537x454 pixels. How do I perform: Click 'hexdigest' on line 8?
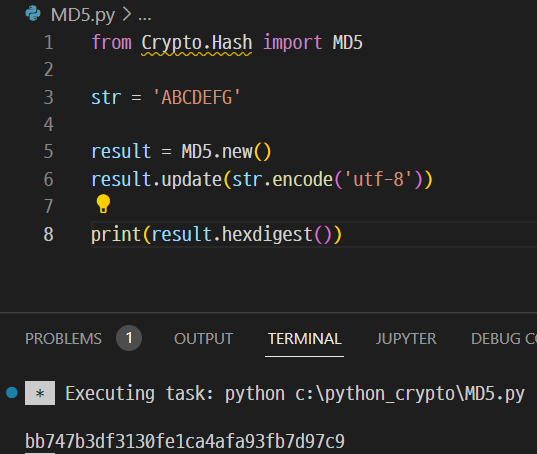267,235
